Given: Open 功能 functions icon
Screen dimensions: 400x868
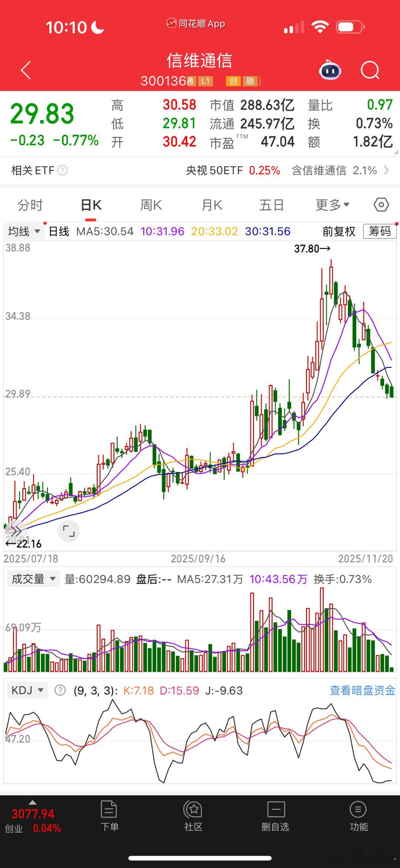Looking at the screenshot, I should click(x=359, y=816).
